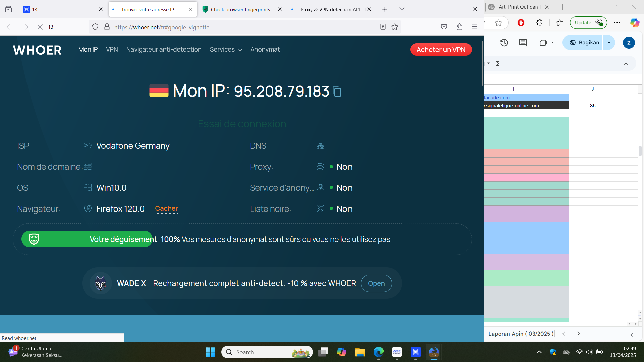This screenshot has width=644, height=362.
Task: Expand the Sheets side panel chevron at bottom right
Action: 632,335
